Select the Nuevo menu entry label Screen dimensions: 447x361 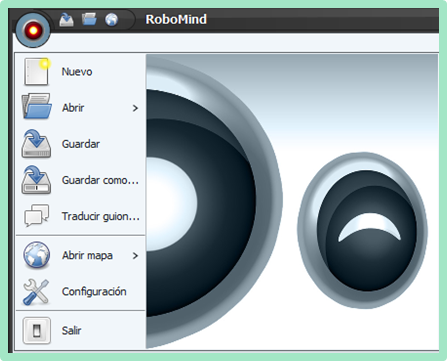click(x=77, y=72)
